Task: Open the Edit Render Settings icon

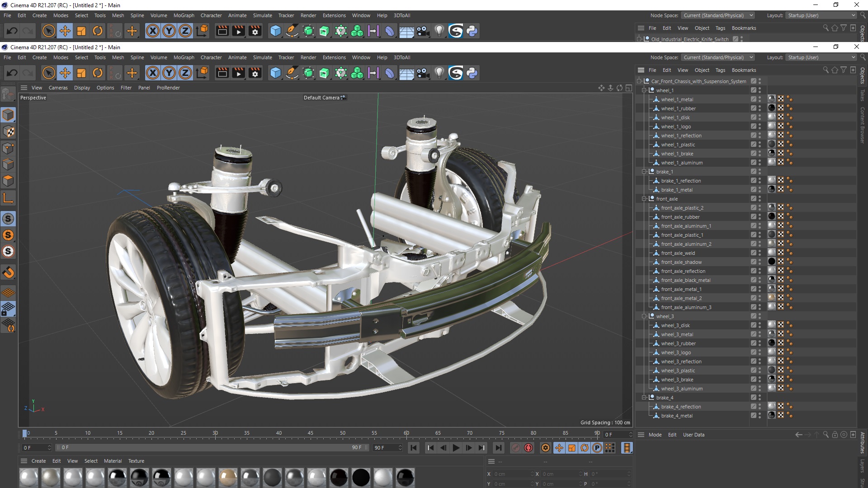Action: click(255, 73)
